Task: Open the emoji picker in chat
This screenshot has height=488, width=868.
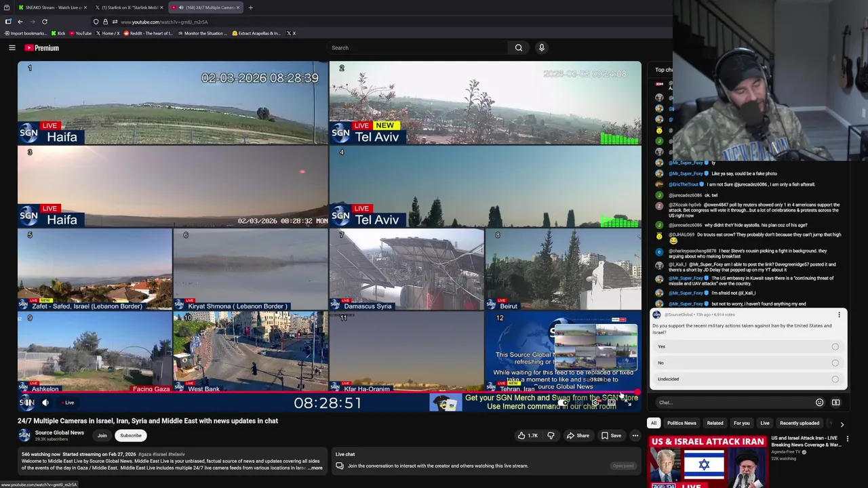Action: 819,403
